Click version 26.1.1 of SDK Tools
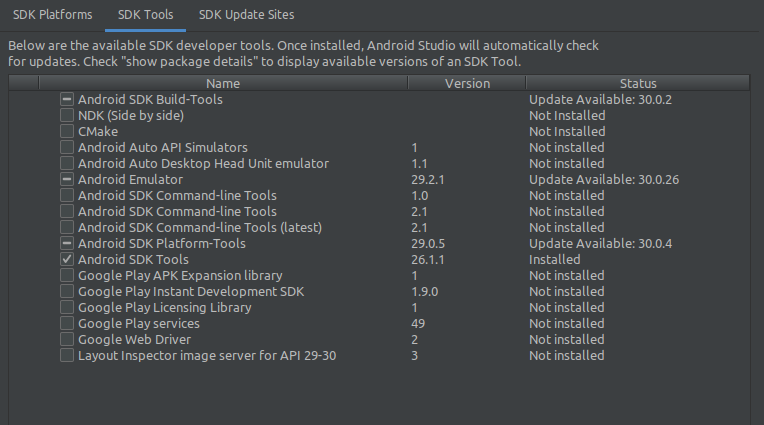The image size is (764, 425). (428, 259)
